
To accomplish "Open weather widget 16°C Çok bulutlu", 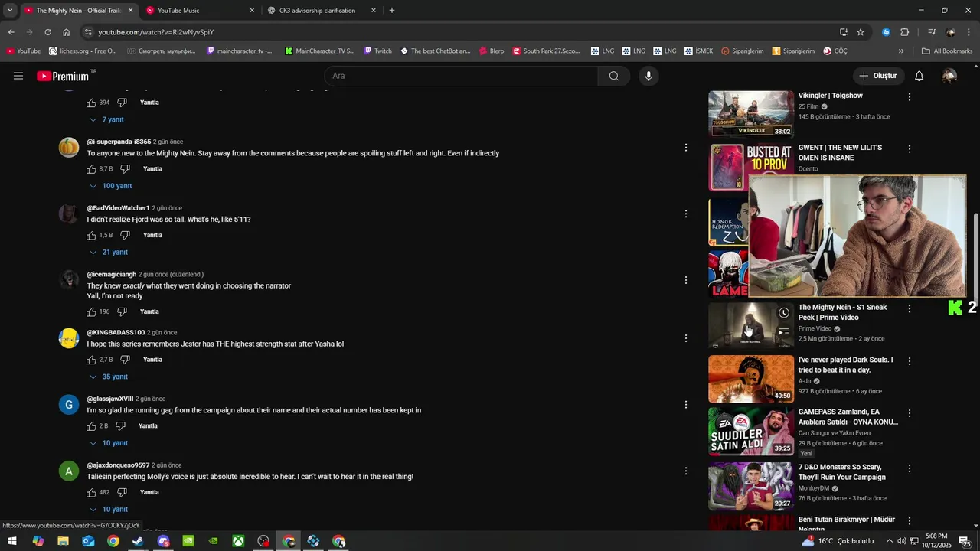I will coord(838,541).
